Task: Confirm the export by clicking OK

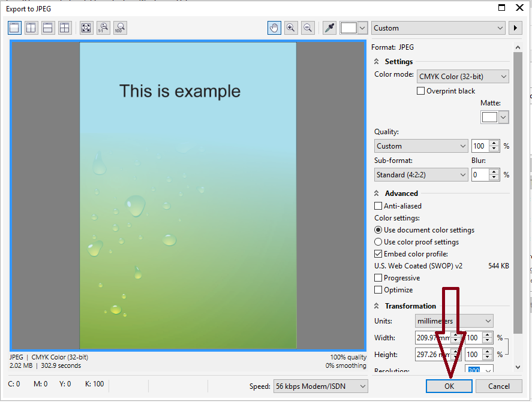Action: pyautogui.click(x=449, y=386)
